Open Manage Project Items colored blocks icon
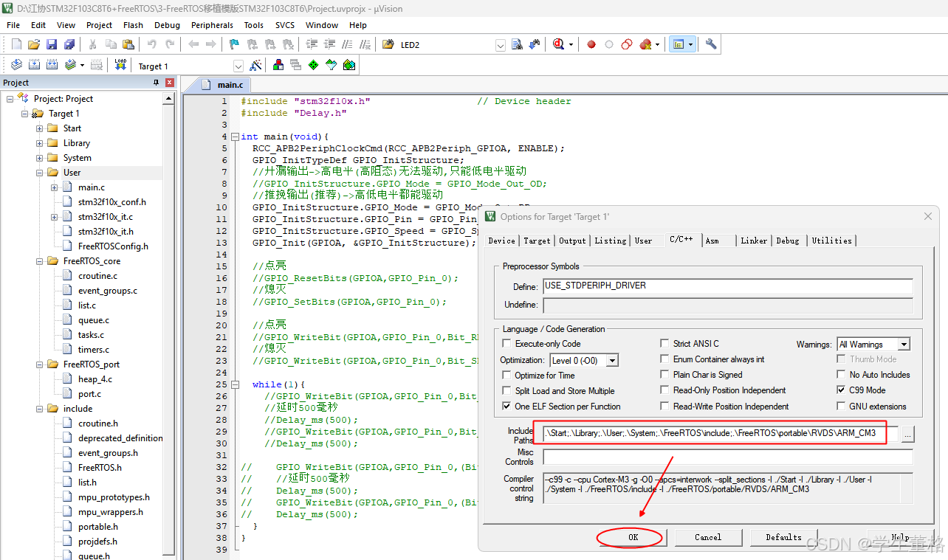Viewport: 948px width, 560px height. point(278,65)
